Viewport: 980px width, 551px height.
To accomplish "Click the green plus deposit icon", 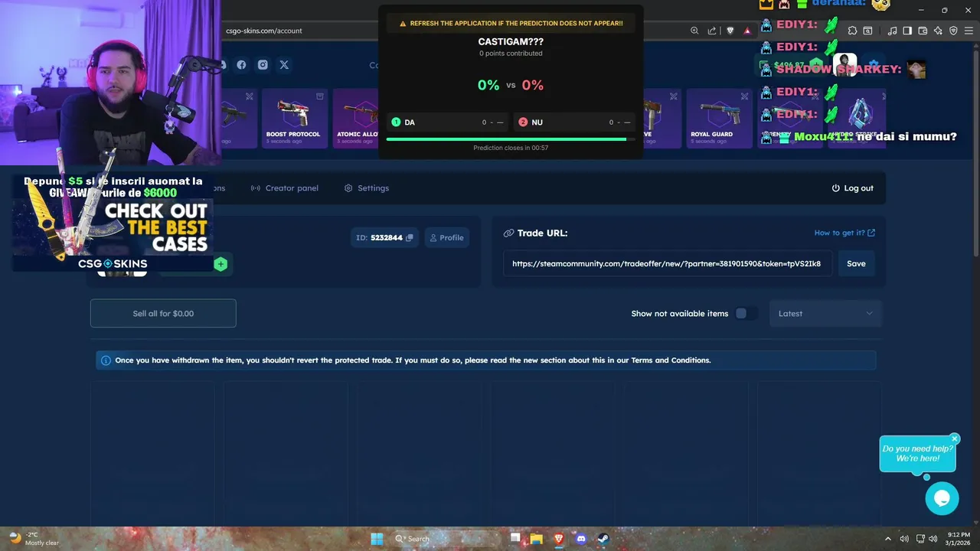I will point(220,264).
